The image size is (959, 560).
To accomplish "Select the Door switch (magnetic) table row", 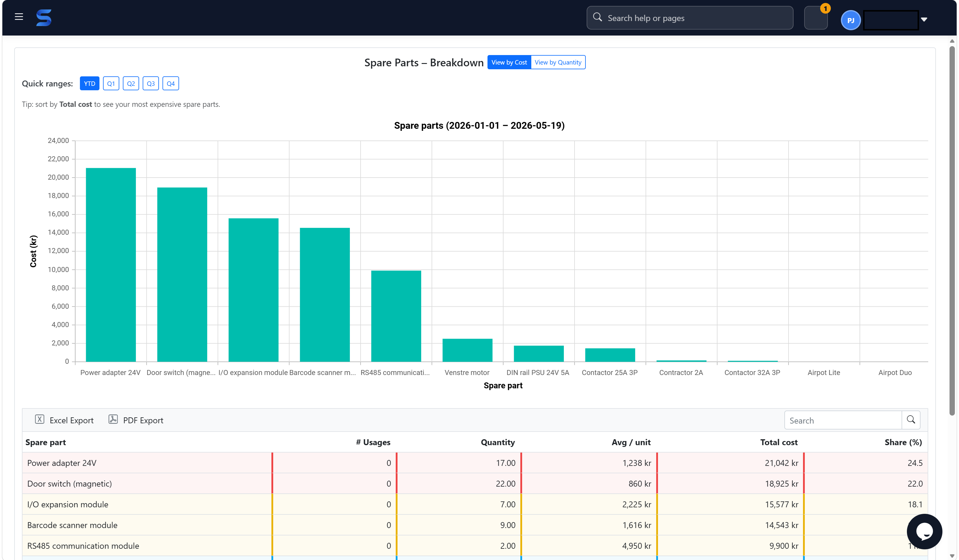I will point(475,484).
